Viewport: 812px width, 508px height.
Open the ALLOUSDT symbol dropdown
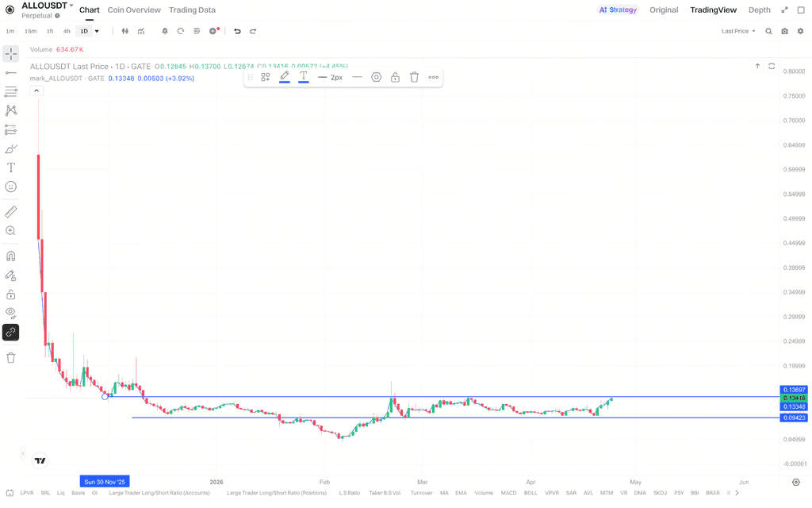45,6
